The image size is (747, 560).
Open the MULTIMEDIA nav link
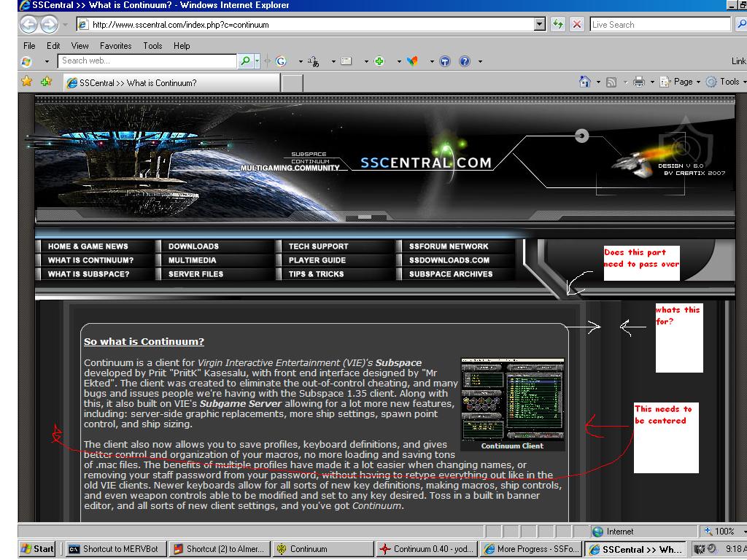[193, 260]
